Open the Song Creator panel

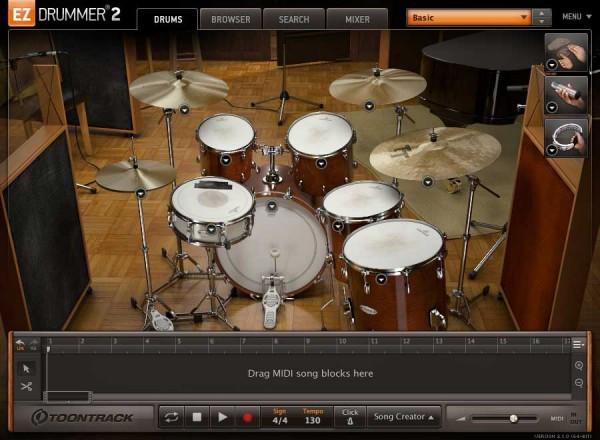point(403,417)
